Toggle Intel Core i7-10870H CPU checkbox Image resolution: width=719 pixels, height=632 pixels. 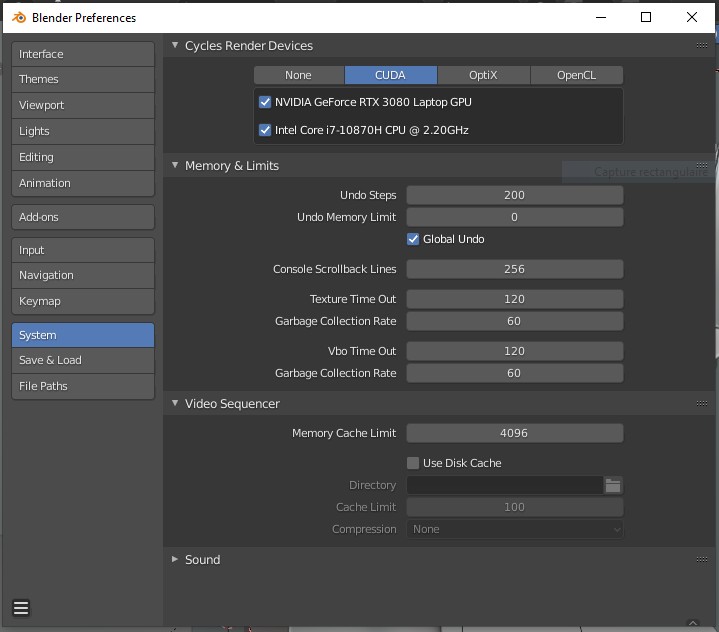tap(265, 130)
